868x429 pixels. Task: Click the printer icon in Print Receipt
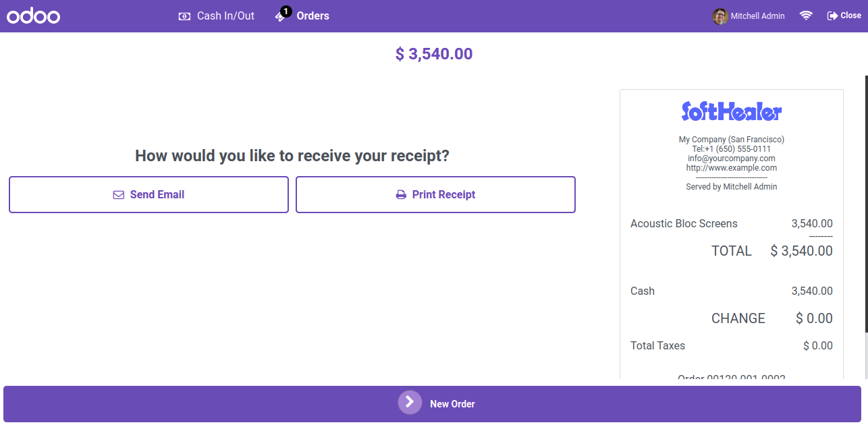point(401,195)
